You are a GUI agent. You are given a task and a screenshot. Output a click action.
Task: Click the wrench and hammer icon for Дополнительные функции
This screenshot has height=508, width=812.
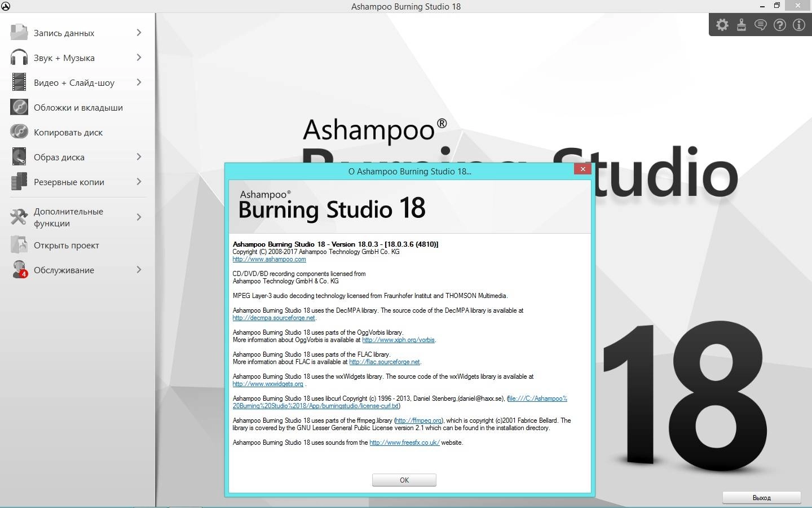(19, 217)
